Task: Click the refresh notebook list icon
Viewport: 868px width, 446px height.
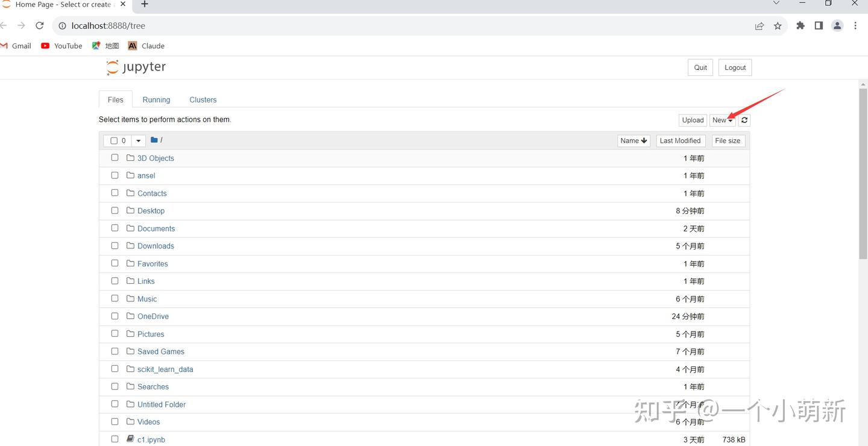Action: coord(744,120)
